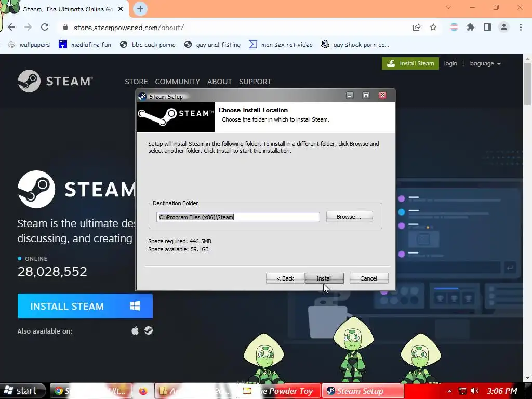The image size is (532, 399).
Task: Click the blue INSTALL STEAM button
Action: [85, 306]
